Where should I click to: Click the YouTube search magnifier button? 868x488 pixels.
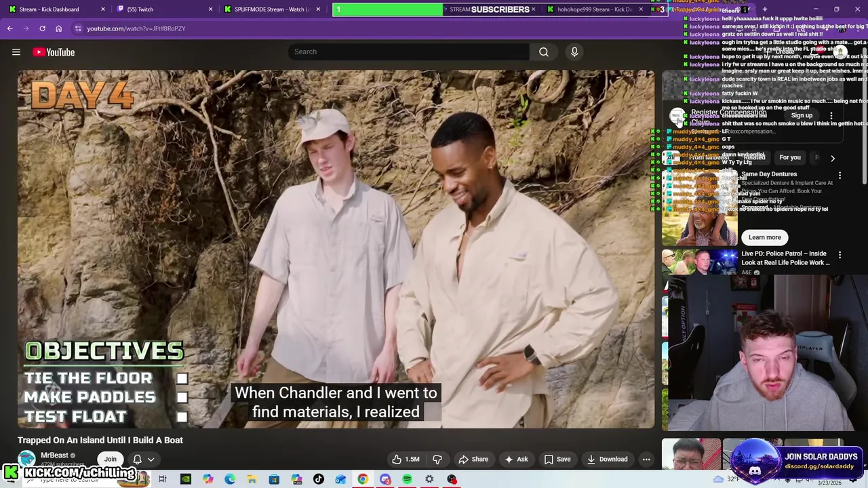click(x=544, y=52)
